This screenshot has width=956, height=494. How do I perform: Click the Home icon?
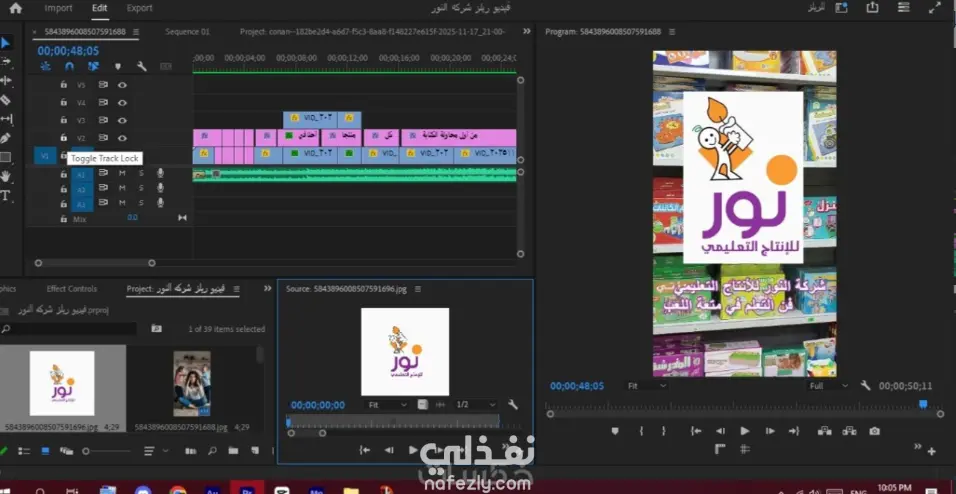[x=15, y=8]
